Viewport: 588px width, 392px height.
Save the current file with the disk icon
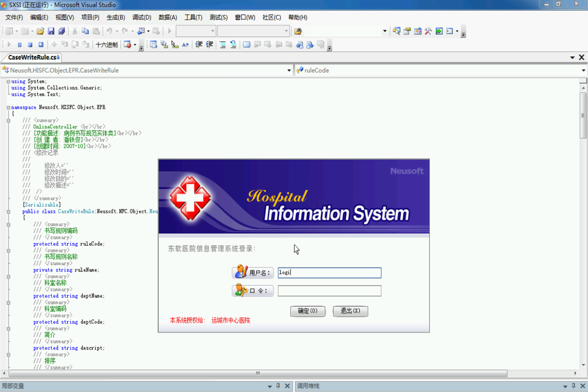coord(51,31)
